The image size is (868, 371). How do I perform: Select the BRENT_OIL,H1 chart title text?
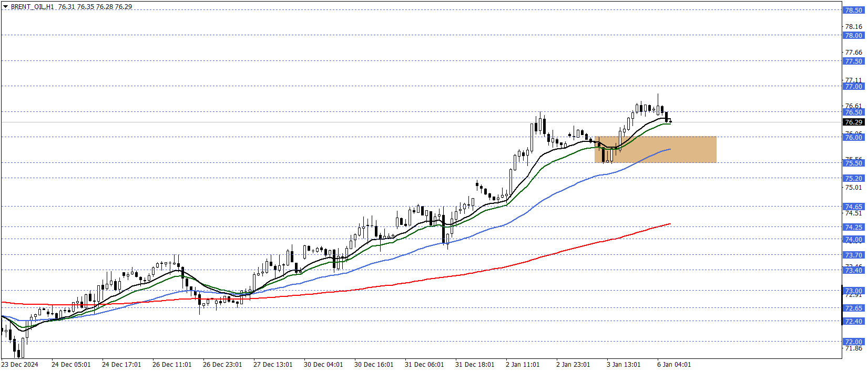(32, 7)
